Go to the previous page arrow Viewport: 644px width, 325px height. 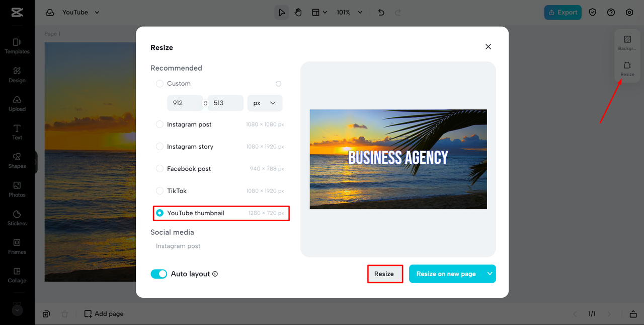tap(575, 314)
